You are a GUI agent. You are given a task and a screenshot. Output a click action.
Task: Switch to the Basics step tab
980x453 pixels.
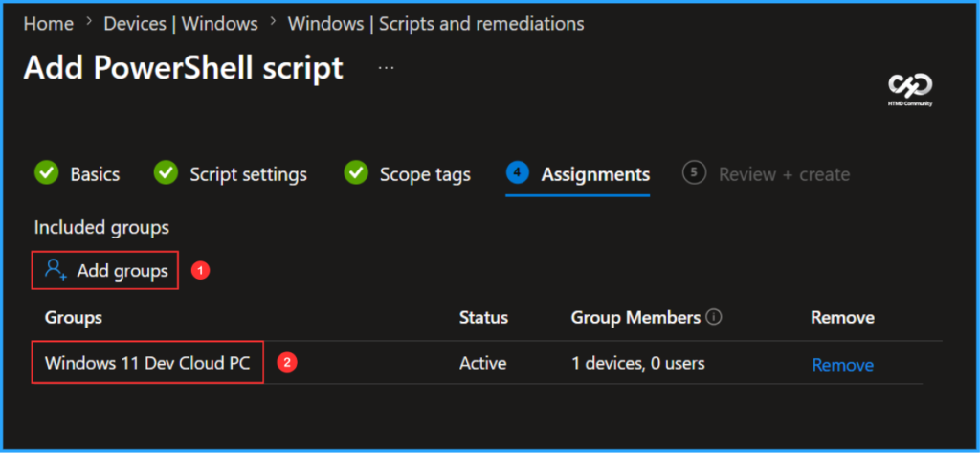95,174
